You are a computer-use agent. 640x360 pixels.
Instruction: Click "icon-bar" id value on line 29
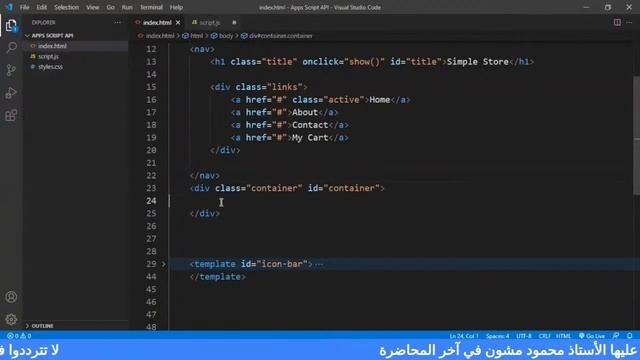pyautogui.click(x=282, y=264)
